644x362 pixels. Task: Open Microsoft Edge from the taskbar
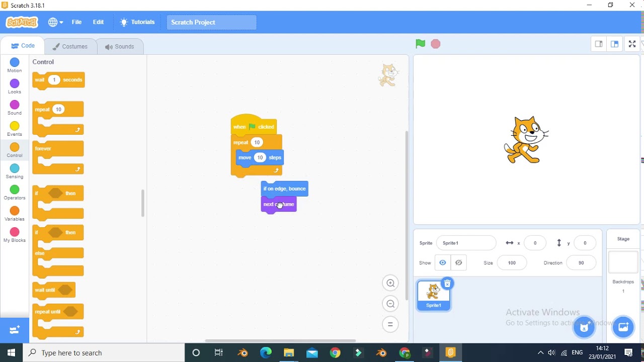point(266,353)
